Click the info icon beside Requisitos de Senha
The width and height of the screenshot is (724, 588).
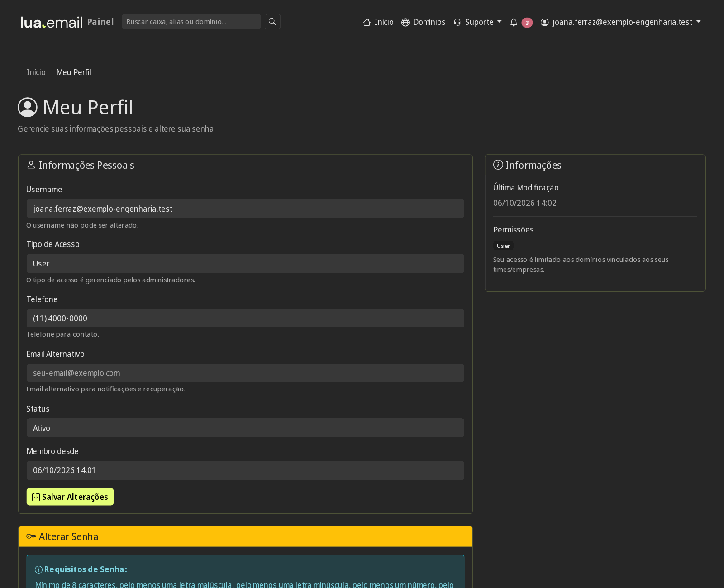tap(39, 569)
